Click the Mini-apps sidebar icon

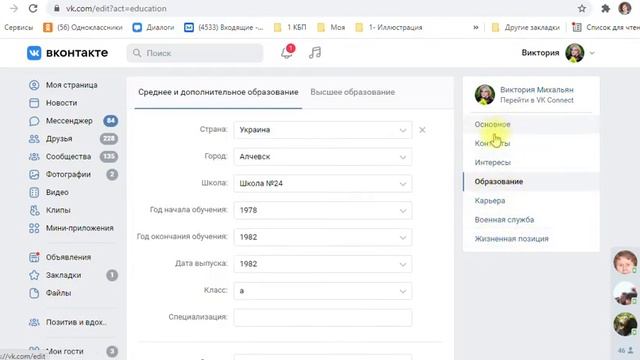coord(34,228)
